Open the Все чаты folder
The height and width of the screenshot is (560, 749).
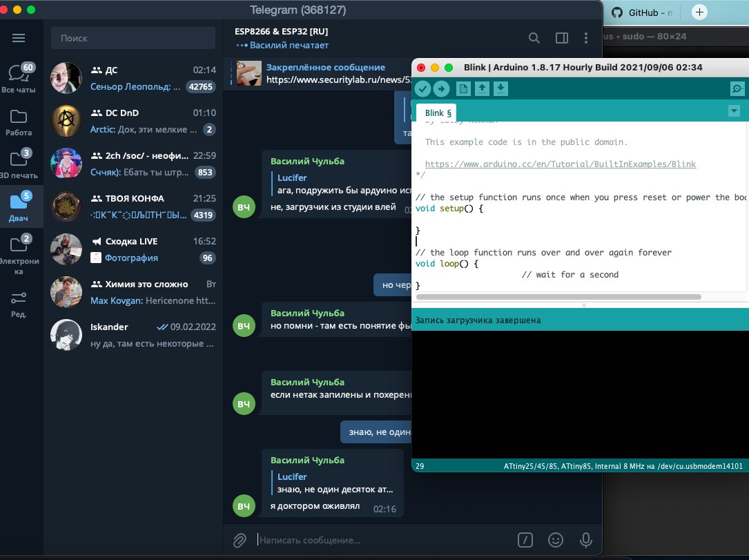pyautogui.click(x=19, y=78)
